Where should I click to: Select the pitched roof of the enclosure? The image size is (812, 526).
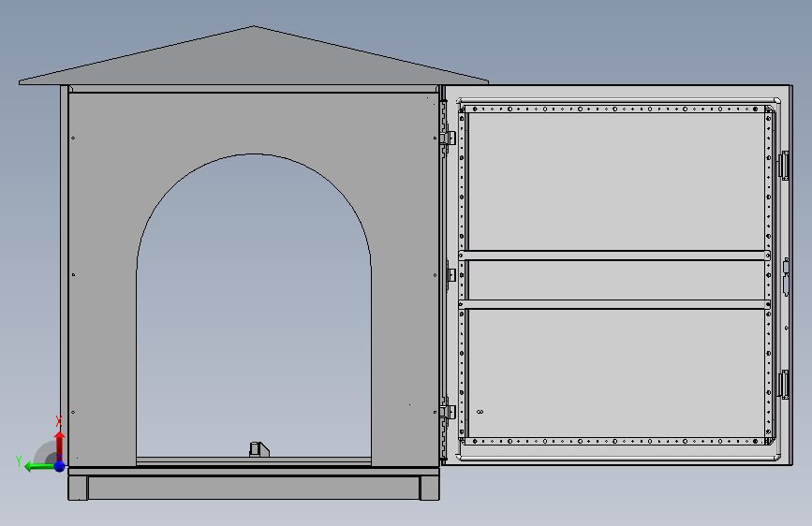tap(253, 55)
